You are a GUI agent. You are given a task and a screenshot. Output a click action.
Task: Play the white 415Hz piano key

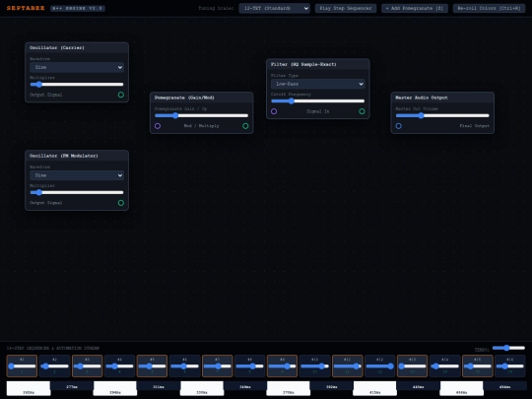tap(375, 388)
